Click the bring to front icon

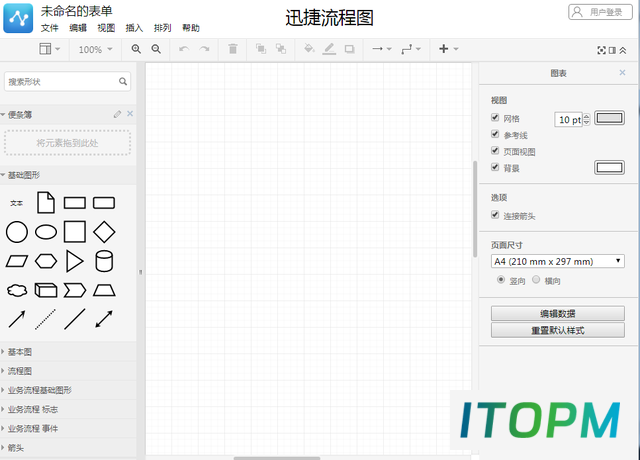pyautogui.click(x=261, y=49)
